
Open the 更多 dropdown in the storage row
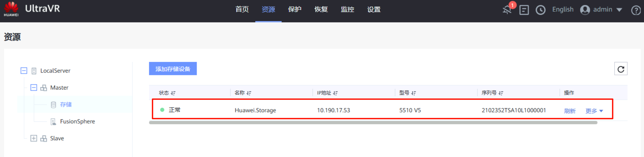click(594, 111)
